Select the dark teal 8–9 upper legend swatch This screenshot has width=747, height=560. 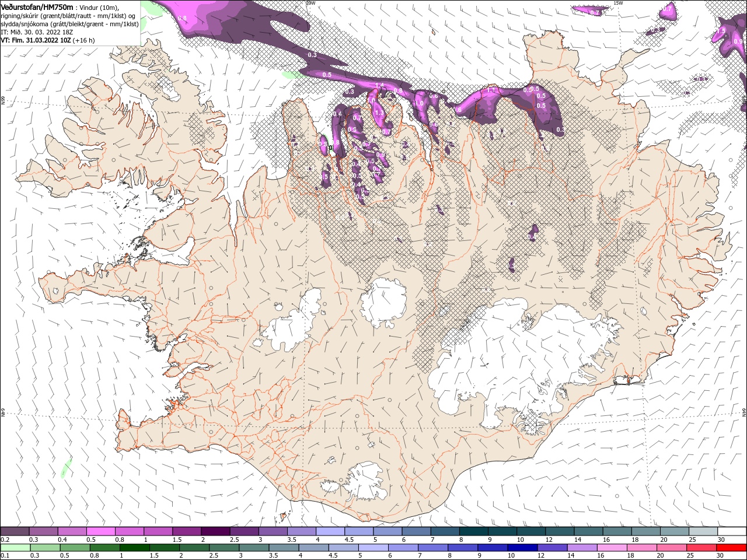click(473, 531)
